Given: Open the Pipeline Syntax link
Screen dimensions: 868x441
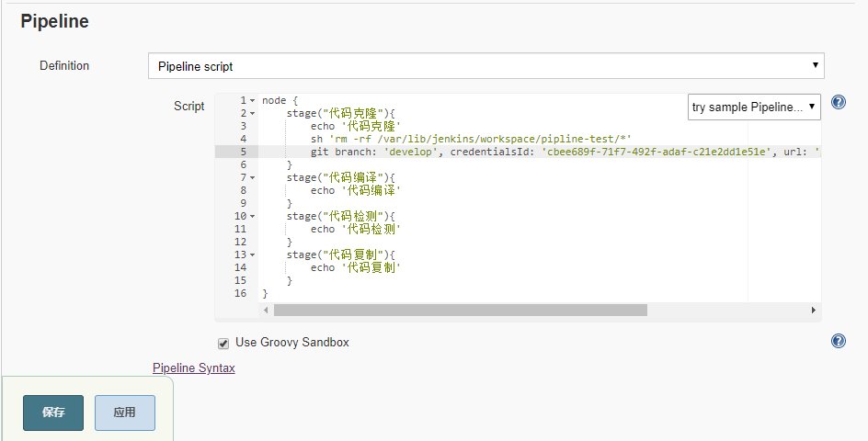Looking at the screenshot, I should (x=193, y=368).
